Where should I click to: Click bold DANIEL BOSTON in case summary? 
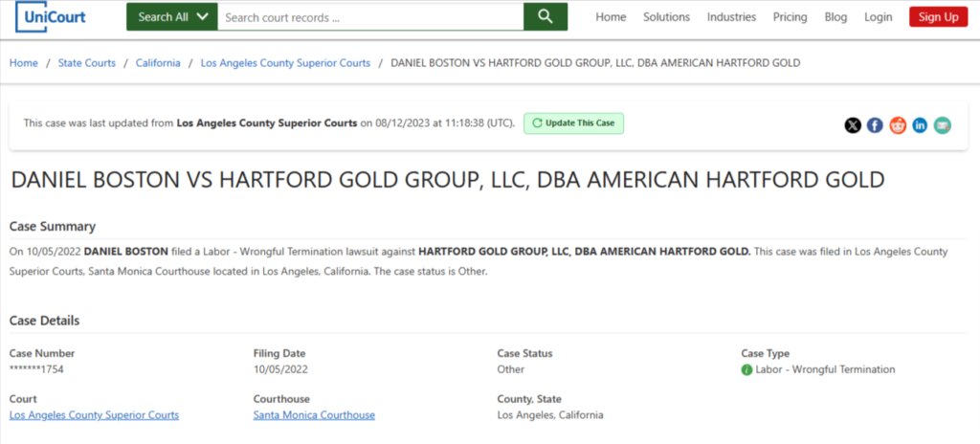click(125, 252)
